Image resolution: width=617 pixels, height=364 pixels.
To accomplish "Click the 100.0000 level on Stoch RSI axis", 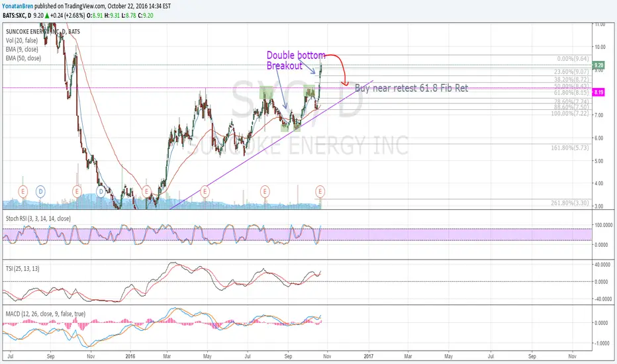I will point(603,226).
